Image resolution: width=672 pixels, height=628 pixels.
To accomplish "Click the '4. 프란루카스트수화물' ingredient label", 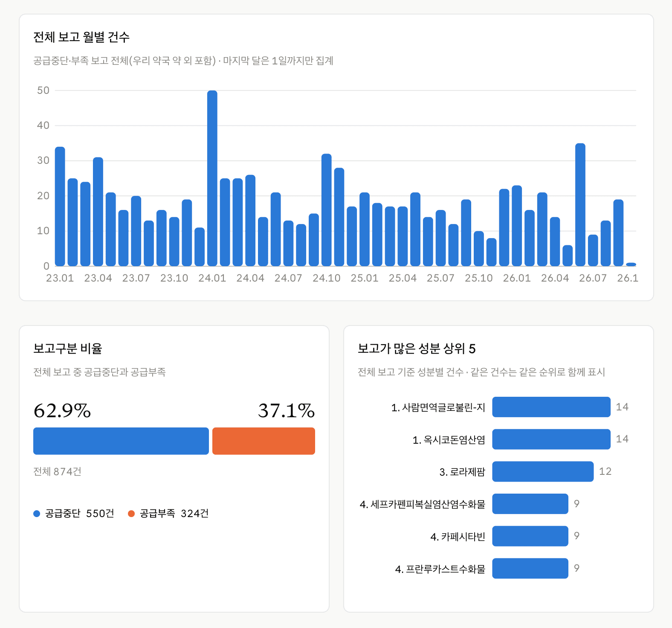I will (x=440, y=569).
